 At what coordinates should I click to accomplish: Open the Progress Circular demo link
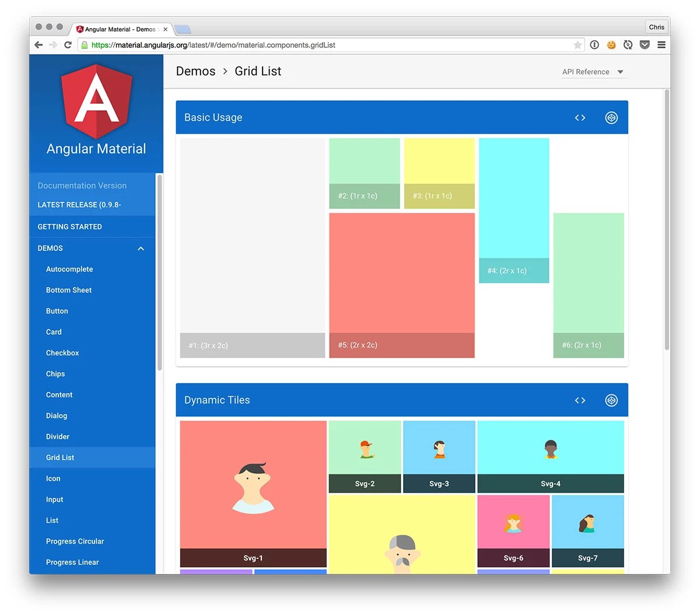75,541
